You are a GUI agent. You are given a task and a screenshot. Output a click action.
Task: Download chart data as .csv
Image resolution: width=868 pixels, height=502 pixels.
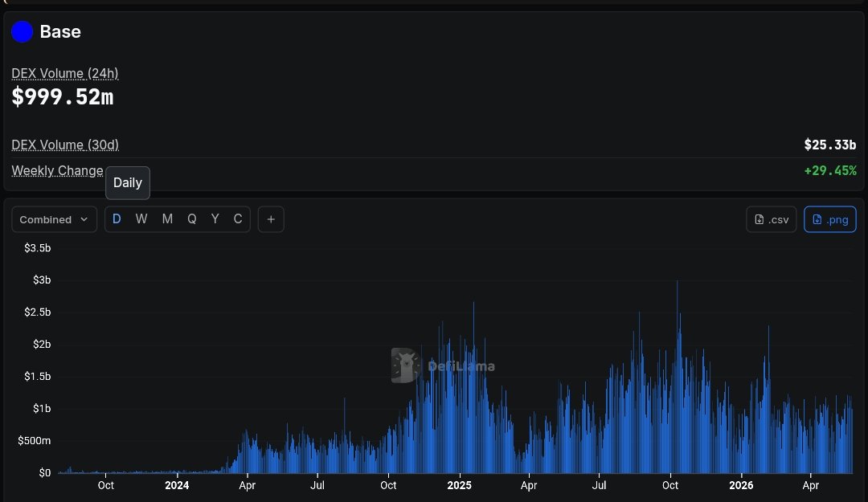tap(771, 220)
